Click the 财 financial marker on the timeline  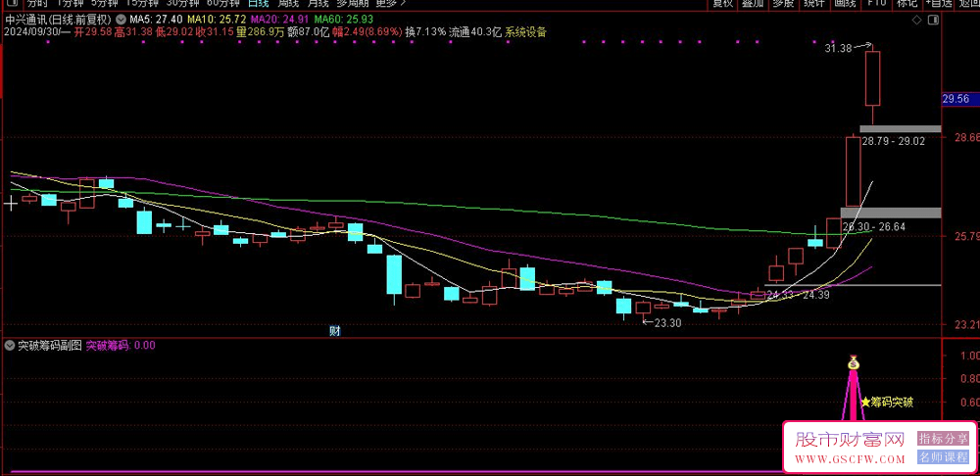[x=334, y=332]
